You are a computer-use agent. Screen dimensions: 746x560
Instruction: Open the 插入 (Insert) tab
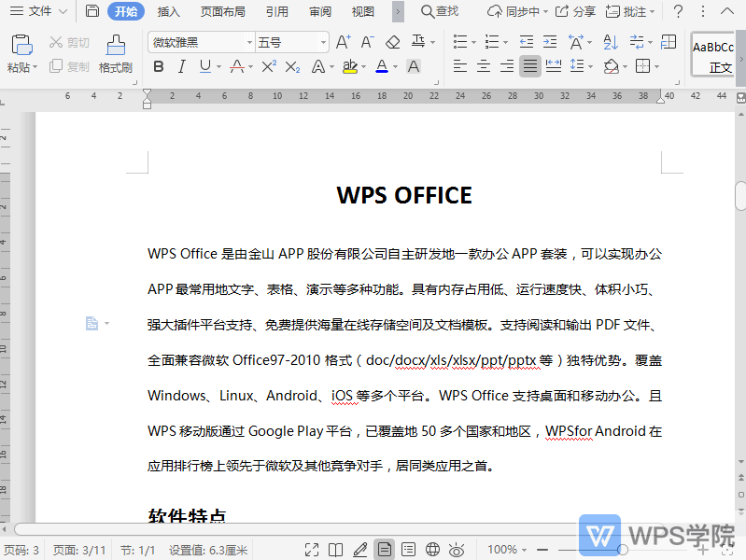coord(169,11)
